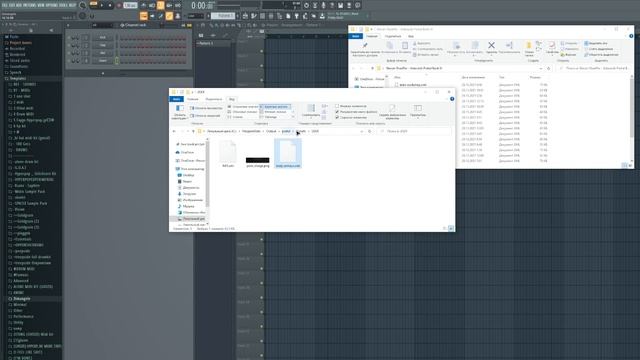Image resolution: width=640 pixels, height=360 pixels.
Task: Click the refresh icon in front Explorer address bar
Action: (369, 131)
